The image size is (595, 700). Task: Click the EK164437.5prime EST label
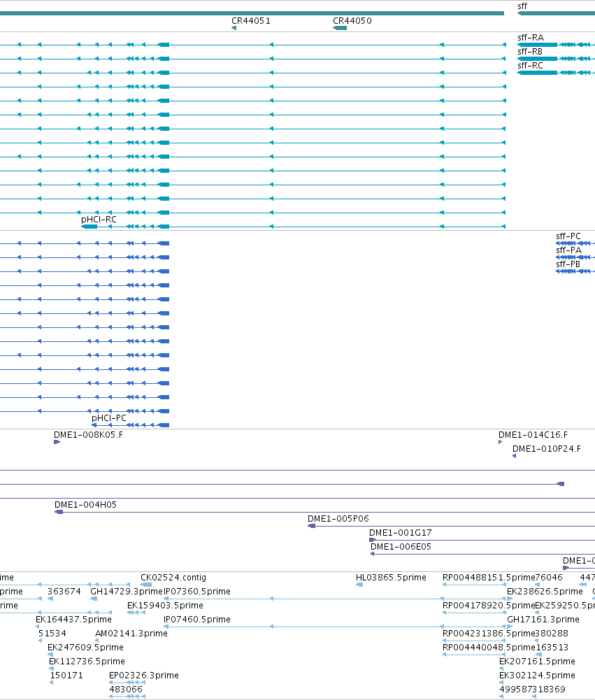point(73,620)
